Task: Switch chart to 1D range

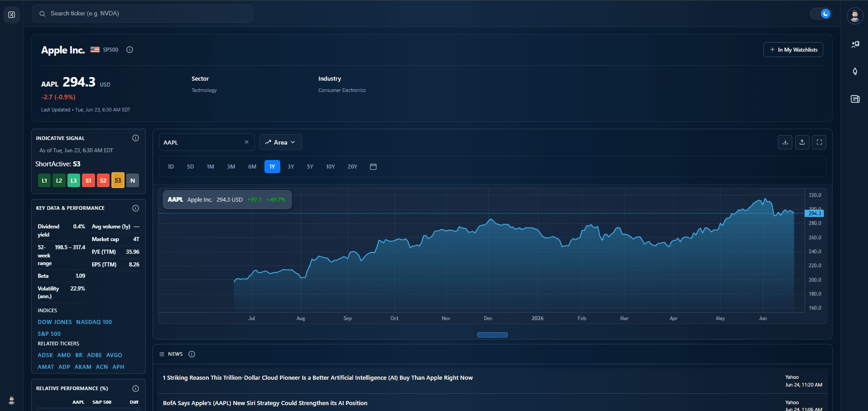Action: click(171, 167)
